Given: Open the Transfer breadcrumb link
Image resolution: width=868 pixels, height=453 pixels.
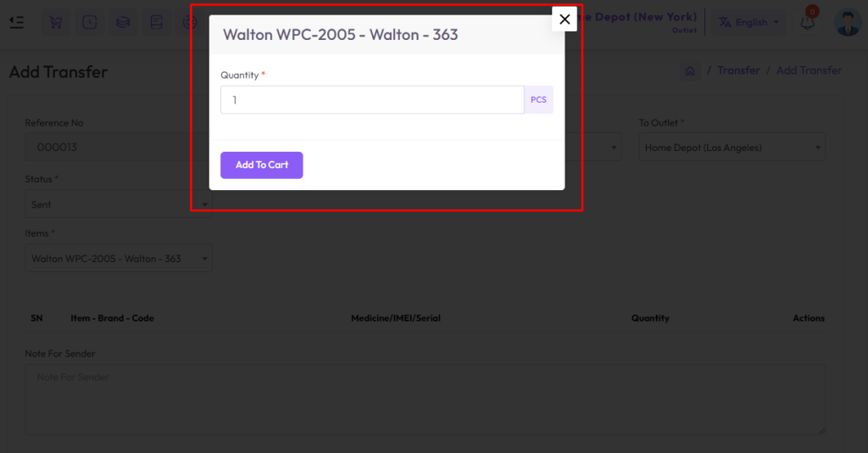Looking at the screenshot, I should tap(738, 70).
